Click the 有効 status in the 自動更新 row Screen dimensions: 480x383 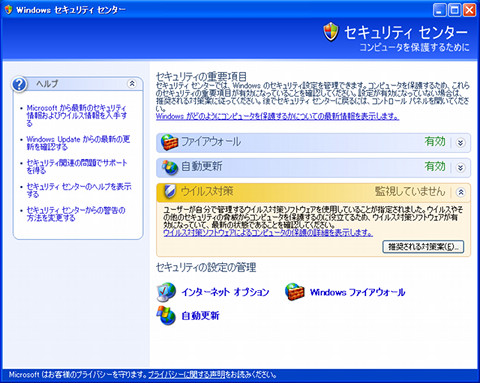click(x=435, y=166)
